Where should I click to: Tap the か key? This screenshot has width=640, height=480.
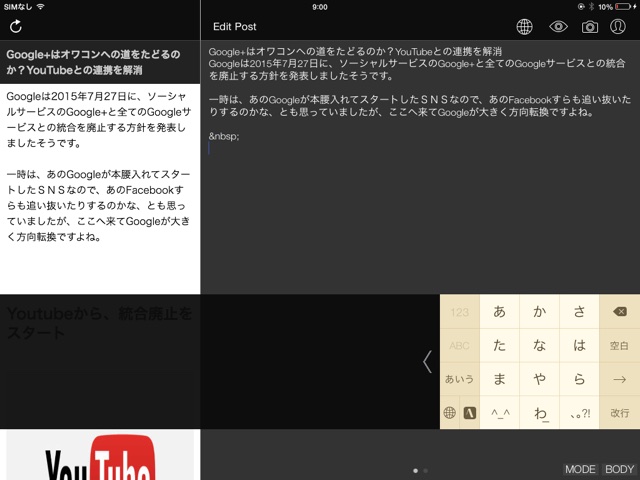(539, 311)
